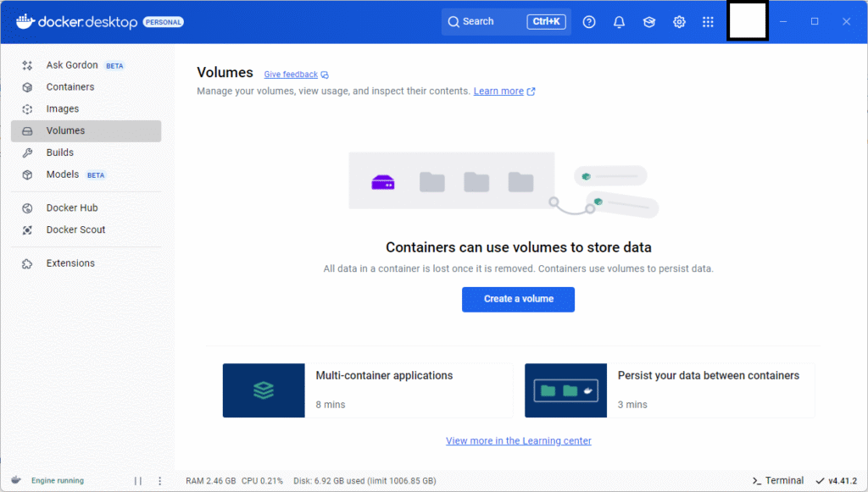868x492 pixels.
Task: Open Extensions from sidebar
Action: (86, 263)
